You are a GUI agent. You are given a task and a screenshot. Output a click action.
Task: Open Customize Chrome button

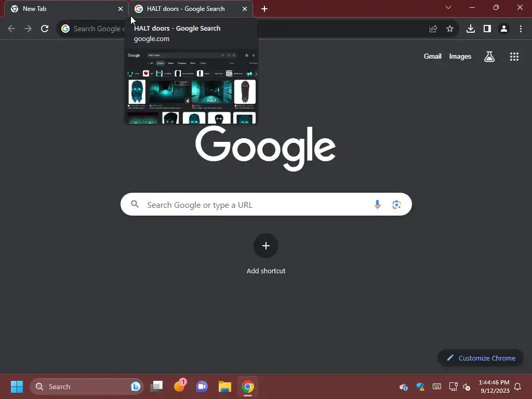click(481, 358)
